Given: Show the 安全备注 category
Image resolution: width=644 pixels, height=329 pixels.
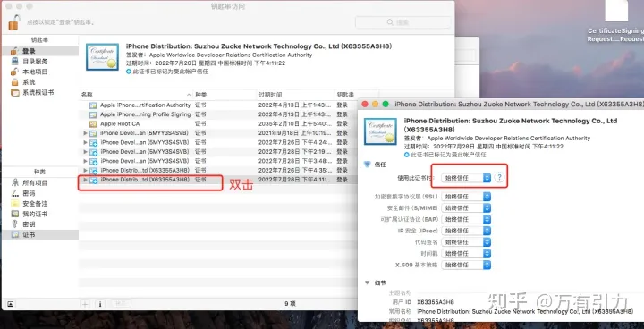Looking at the screenshot, I should click(39, 203).
